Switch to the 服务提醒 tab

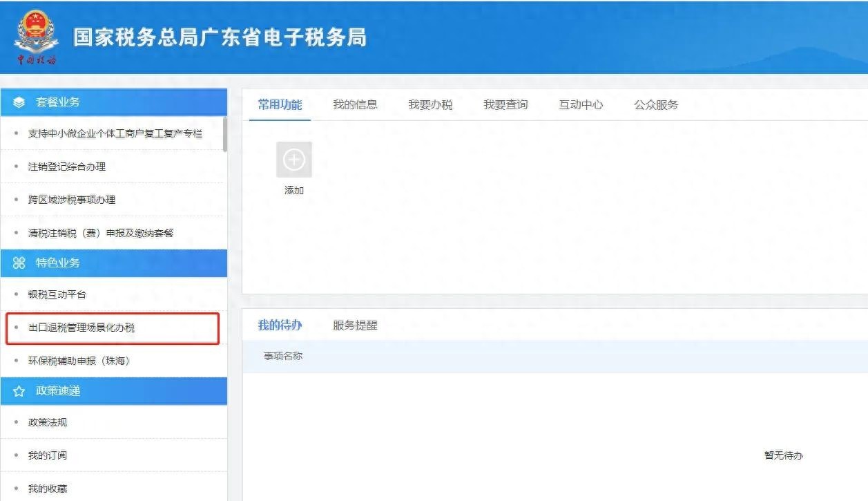tap(355, 325)
